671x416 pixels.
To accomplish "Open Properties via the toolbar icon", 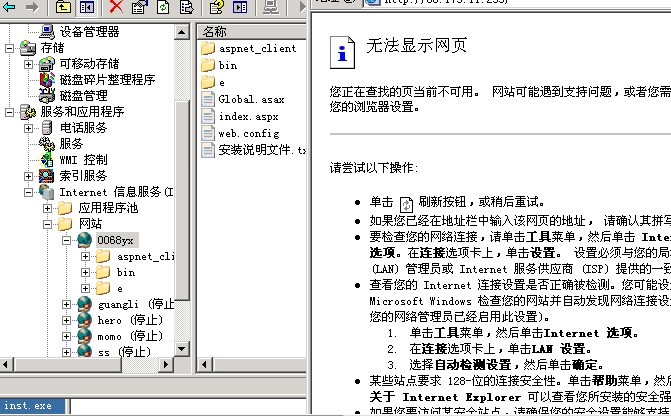I will (x=139, y=7).
